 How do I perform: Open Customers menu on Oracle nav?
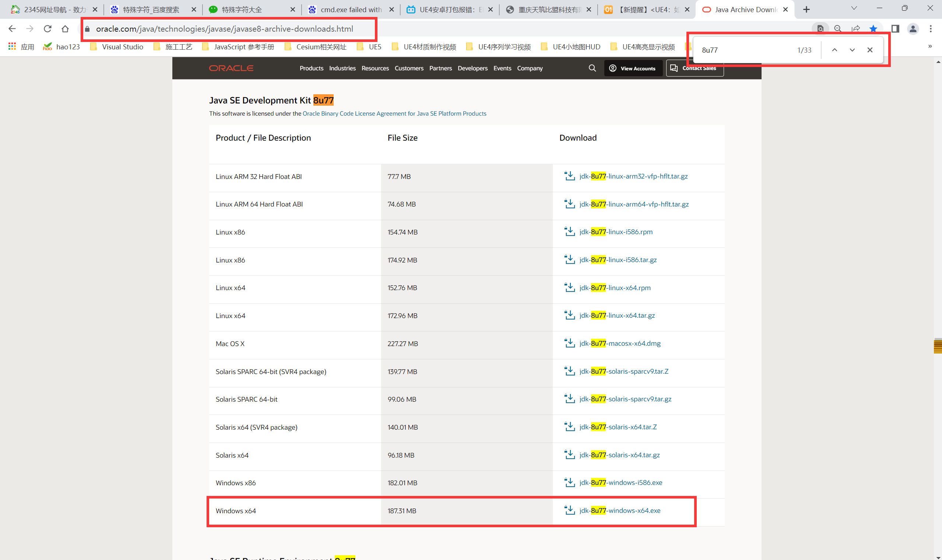[x=409, y=68]
